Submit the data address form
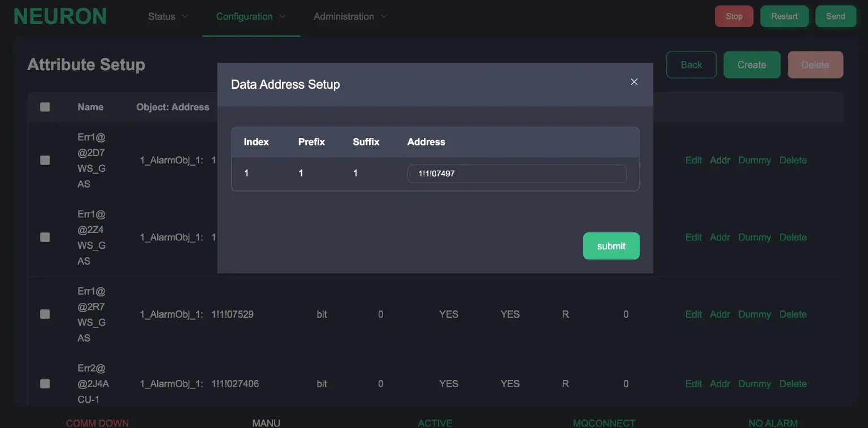The height and width of the screenshot is (428, 868). tap(611, 246)
